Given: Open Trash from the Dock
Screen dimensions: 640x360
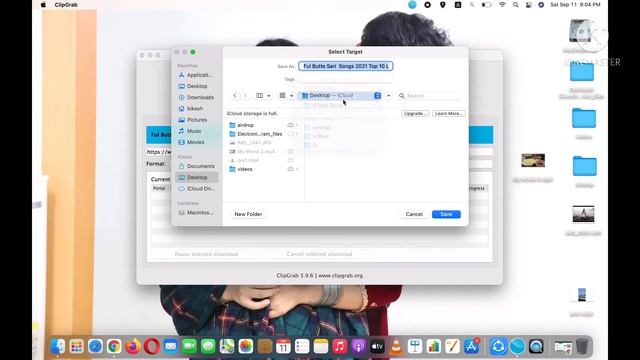Looking at the screenshot, I should click(x=583, y=347).
